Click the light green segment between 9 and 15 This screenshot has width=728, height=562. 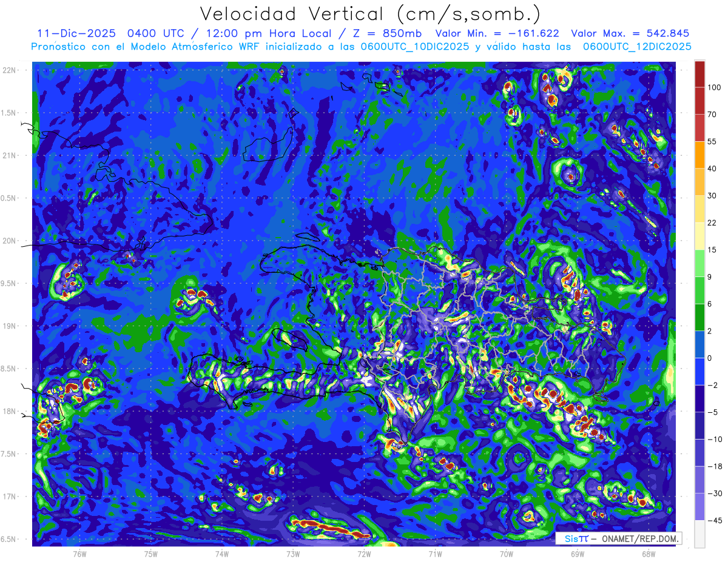pyautogui.click(x=699, y=263)
